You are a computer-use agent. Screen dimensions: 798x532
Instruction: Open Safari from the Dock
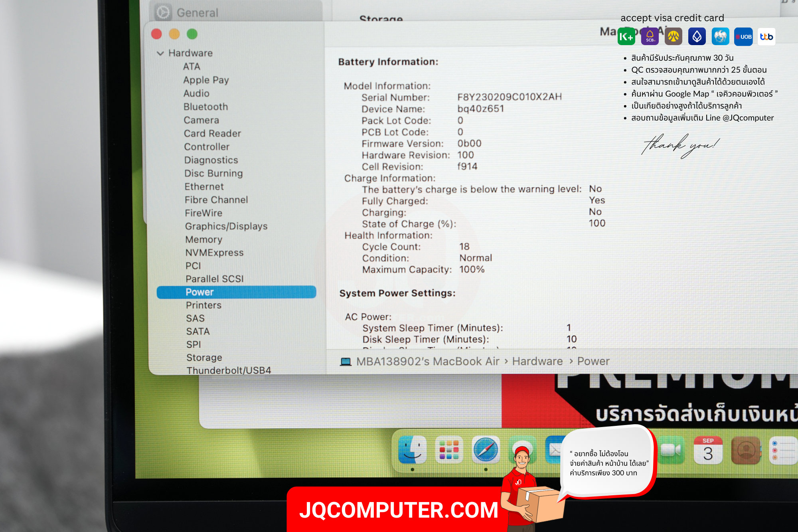coord(486,450)
